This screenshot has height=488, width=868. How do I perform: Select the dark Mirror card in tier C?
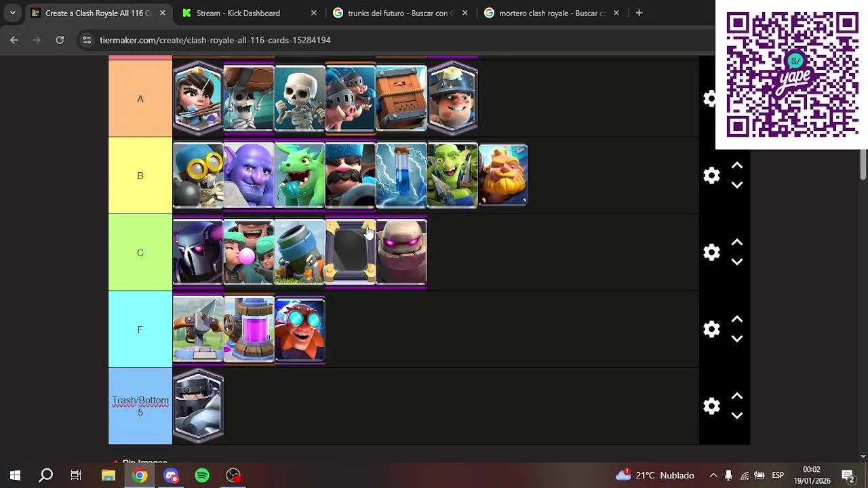(x=351, y=252)
